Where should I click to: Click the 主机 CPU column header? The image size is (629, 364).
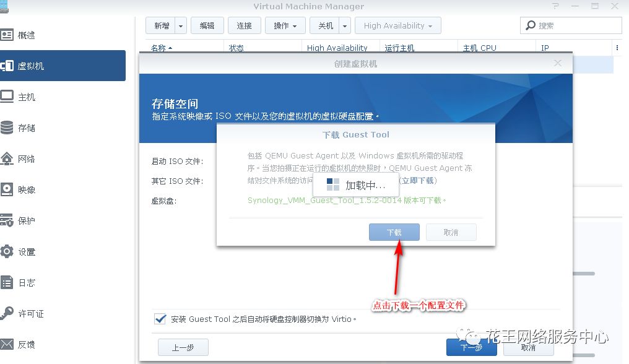tap(479, 48)
